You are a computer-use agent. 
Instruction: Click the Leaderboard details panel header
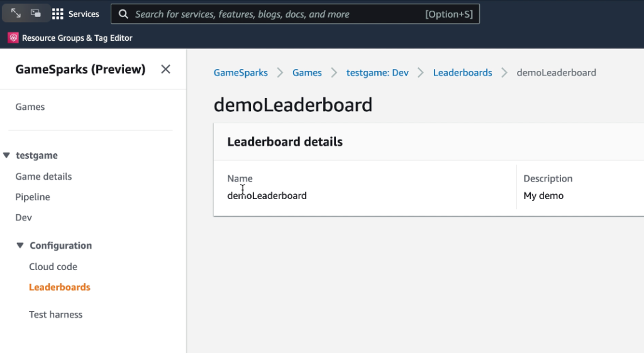[x=285, y=142]
